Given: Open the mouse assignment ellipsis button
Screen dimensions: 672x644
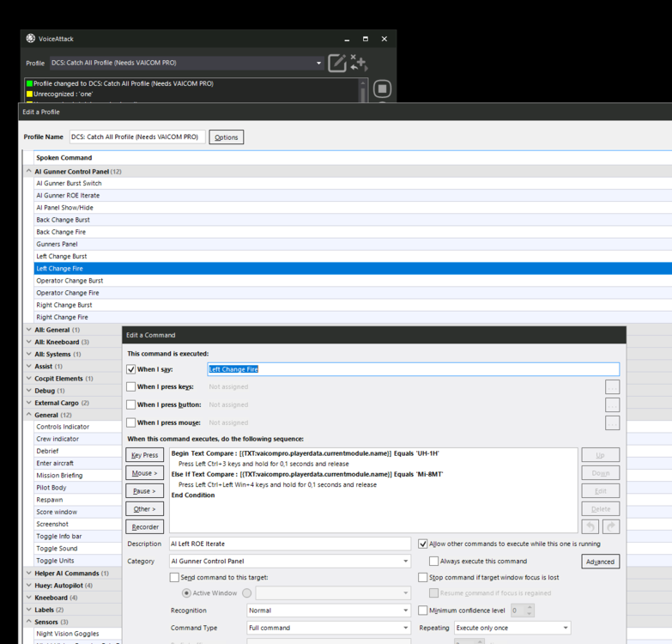Looking at the screenshot, I should coord(612,422).
